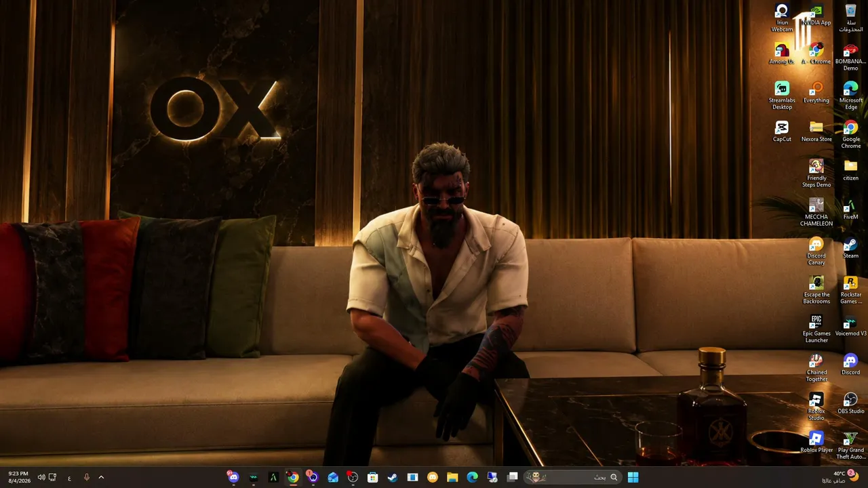Launch the NVIDIA App desktop shortcut
This screenshot has width=868, height=488.
point(816,16)
